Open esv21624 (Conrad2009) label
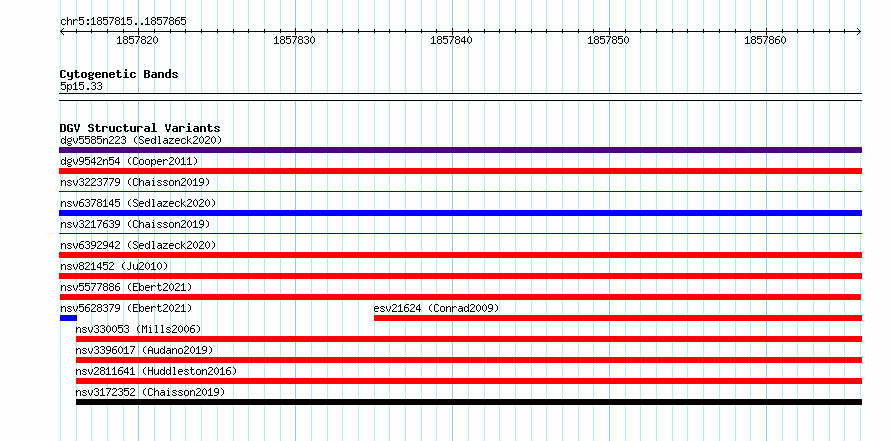Screen dimensions: 890x441 (436, 308)
